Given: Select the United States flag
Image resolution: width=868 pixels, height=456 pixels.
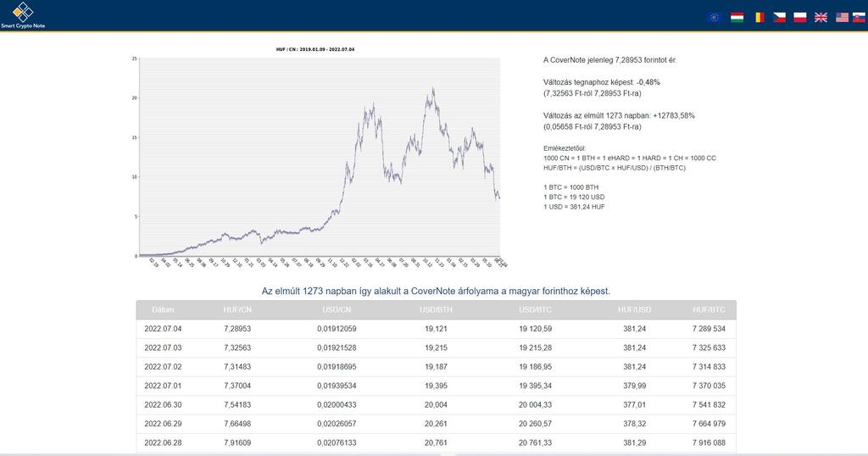Looking at the screenshot, I should (842, 17).
